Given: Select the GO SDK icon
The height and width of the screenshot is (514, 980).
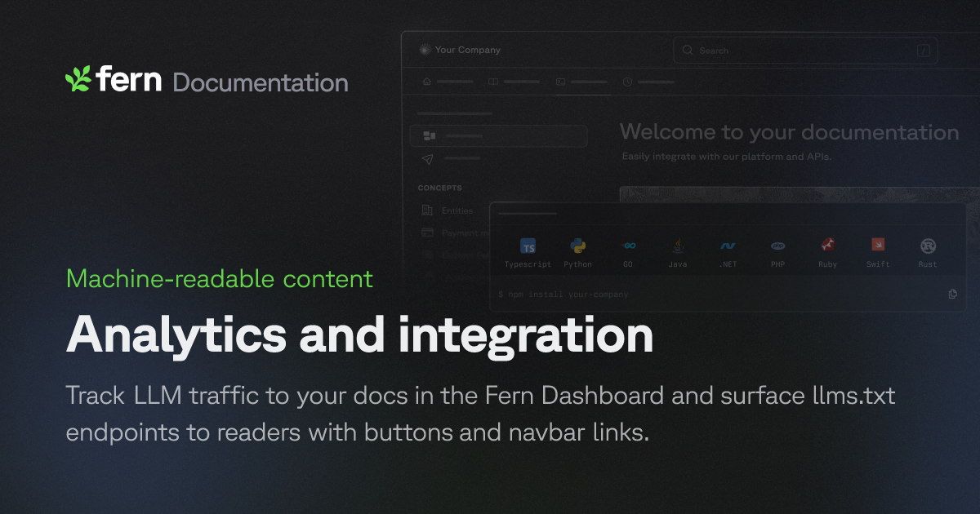Looking at the screenshot, I should point(628,246).
